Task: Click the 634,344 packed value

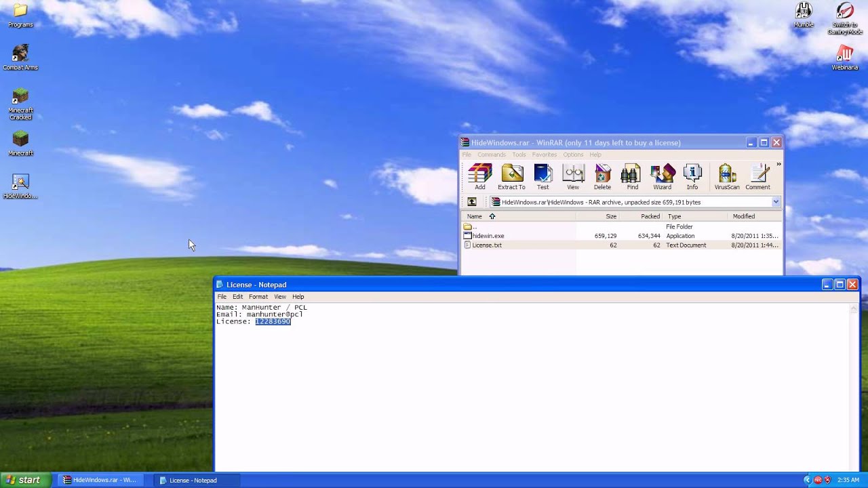Action: coord(649,236)
